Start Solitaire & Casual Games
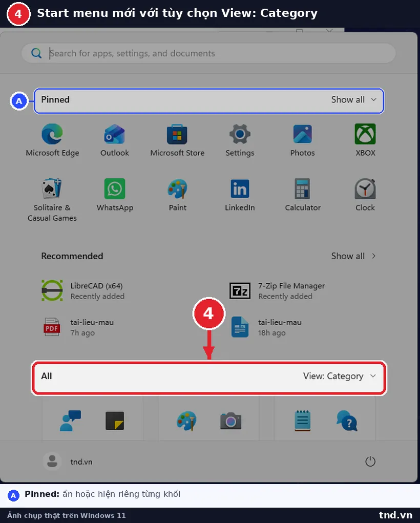This screenshot has height=523, width=420. [52, 200]
